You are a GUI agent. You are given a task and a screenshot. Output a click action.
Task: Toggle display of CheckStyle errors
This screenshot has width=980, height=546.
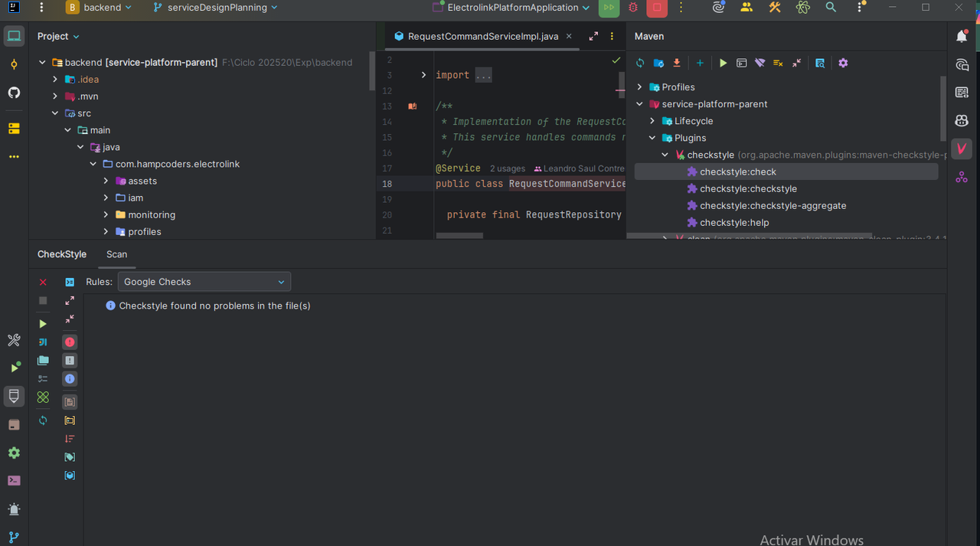coord(70,342)
